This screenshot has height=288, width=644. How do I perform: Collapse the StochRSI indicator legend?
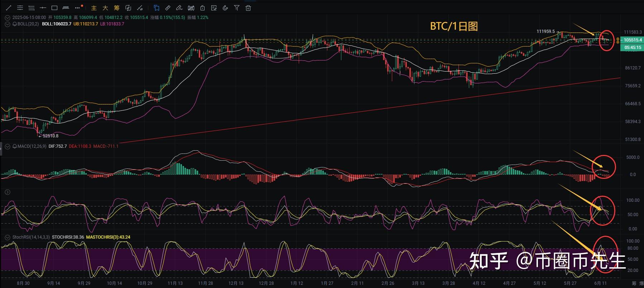8,237
